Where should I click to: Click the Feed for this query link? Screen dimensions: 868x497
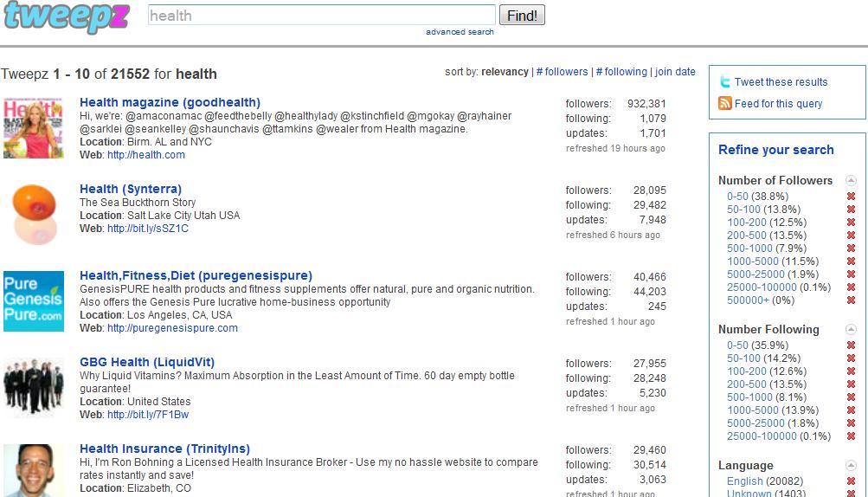(778, 104)
